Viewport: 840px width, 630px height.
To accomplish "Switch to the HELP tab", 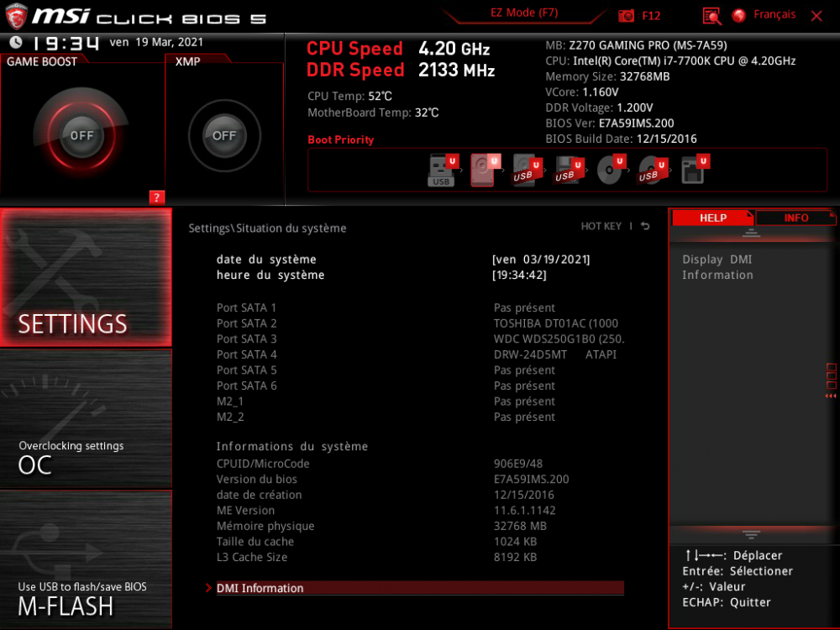I will click(x=712, y=218).
